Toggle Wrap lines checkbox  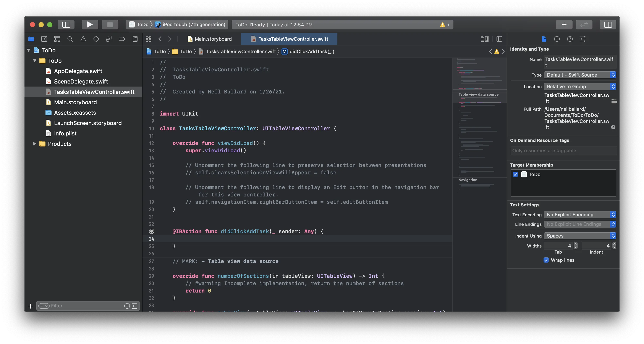click(546, 260)
